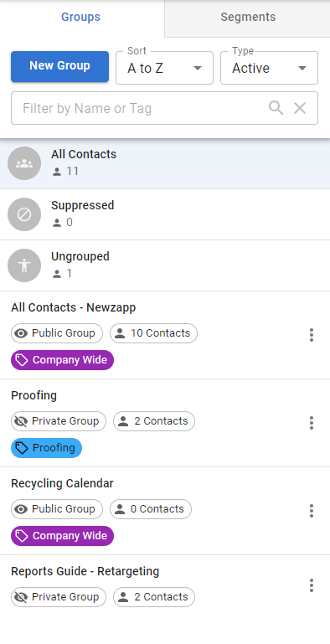The height and width of the screenshot is (644, 330).
Task: Switch to the Segments tab
Action: (248, 18)
